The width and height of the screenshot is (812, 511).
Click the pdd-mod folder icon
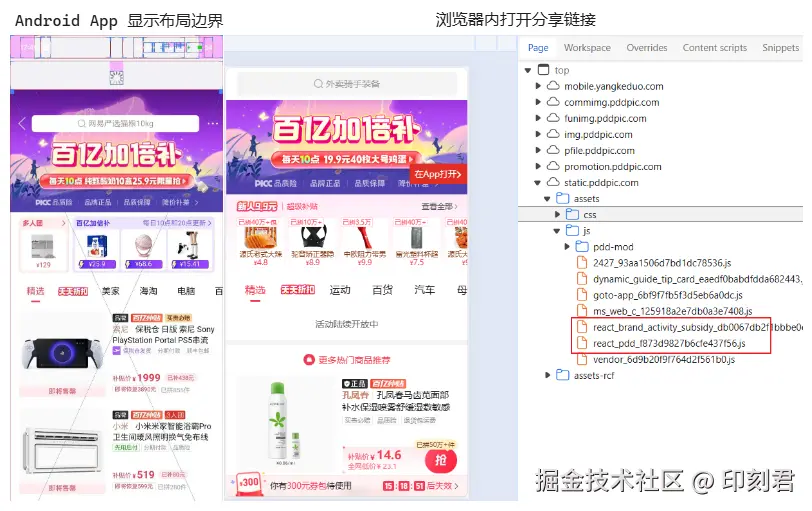582,246
